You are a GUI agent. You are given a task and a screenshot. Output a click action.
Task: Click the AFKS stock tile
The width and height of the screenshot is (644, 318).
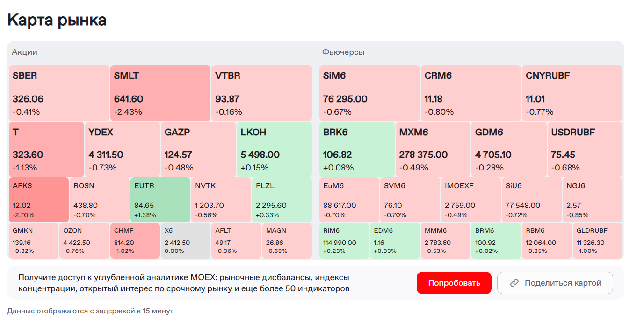(x=38, y=200)
